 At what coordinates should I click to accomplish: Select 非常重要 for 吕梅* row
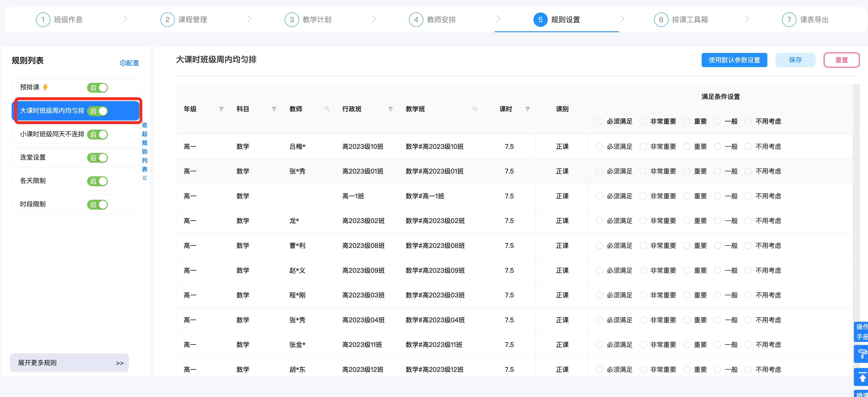643,147
